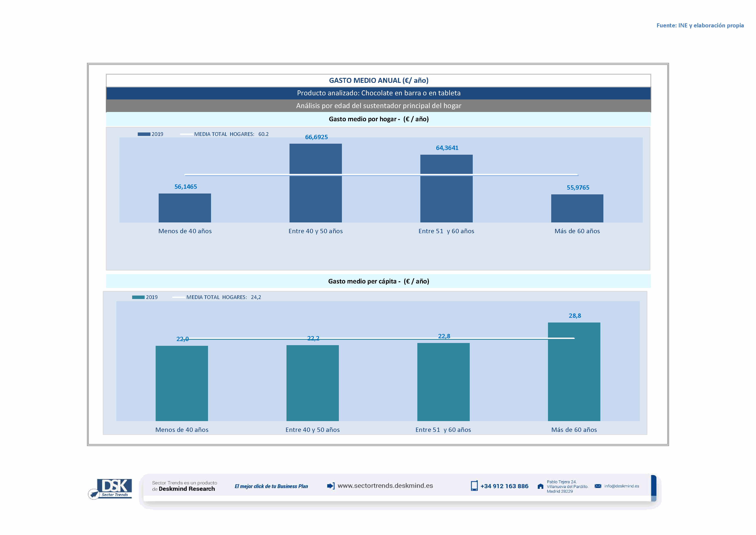Click the mobile phone icon in footer
The width and height of the screenshot is (756, 535).
(474, 486)
